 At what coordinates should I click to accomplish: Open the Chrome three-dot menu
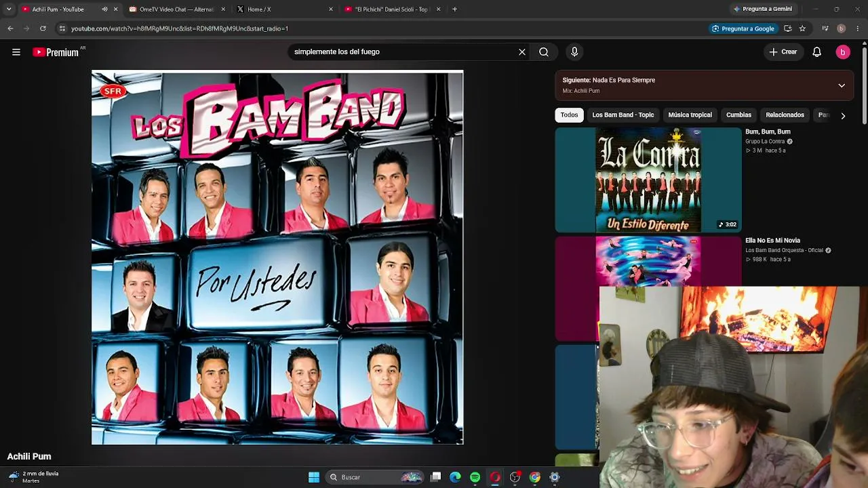(x=858, y=28)
